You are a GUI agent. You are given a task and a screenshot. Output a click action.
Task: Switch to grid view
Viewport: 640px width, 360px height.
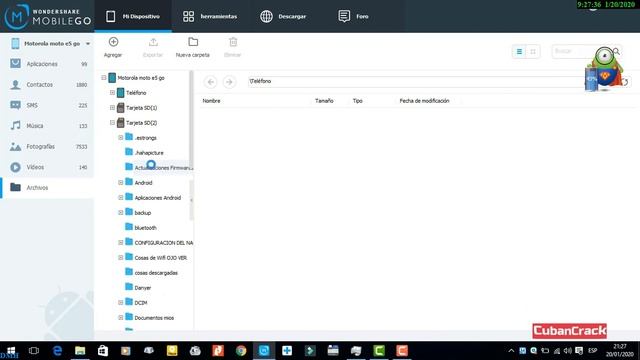pos(533,51)
